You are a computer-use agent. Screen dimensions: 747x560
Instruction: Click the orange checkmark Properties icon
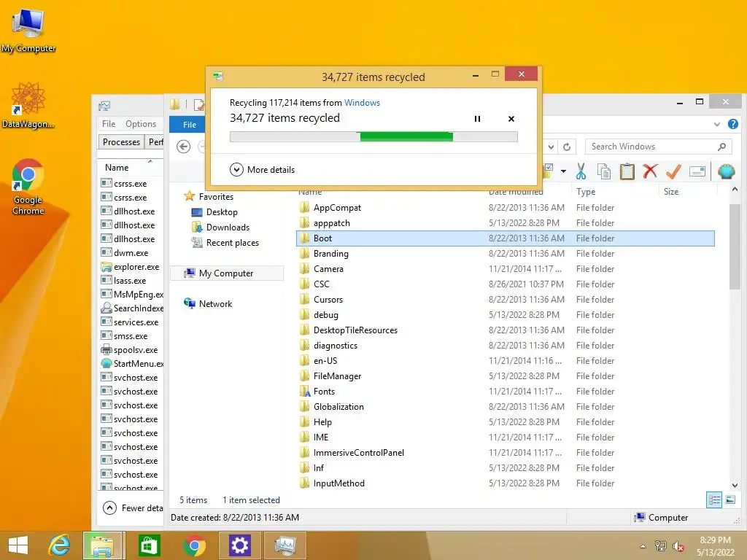pos(673,171)
